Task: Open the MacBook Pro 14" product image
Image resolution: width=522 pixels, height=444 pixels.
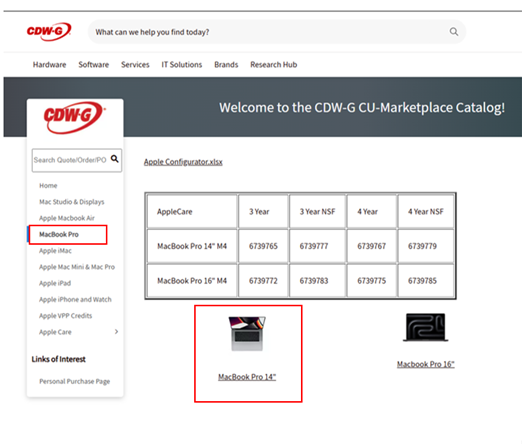Action: pyautogui.click(x=247, y=333)
